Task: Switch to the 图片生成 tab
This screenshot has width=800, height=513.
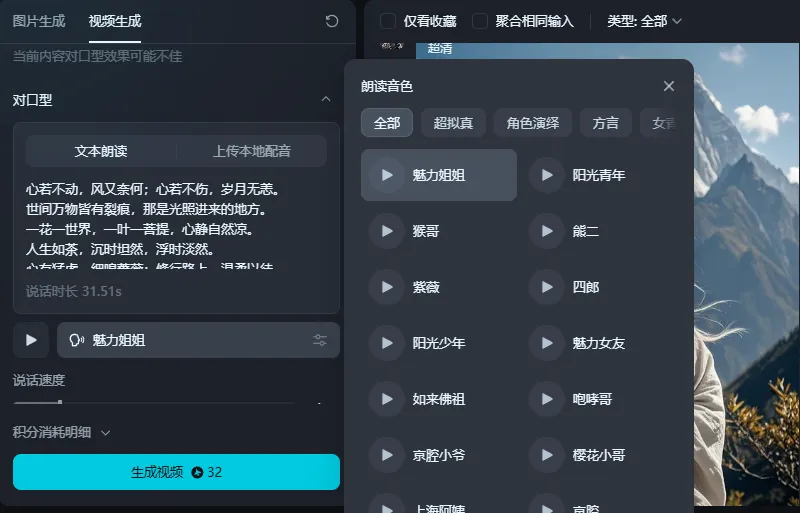Action: pos(39,21)
